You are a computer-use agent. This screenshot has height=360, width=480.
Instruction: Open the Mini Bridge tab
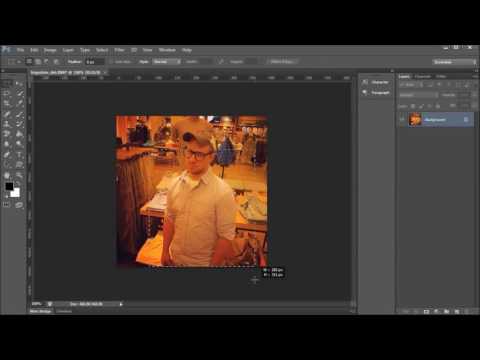point(41,311)
